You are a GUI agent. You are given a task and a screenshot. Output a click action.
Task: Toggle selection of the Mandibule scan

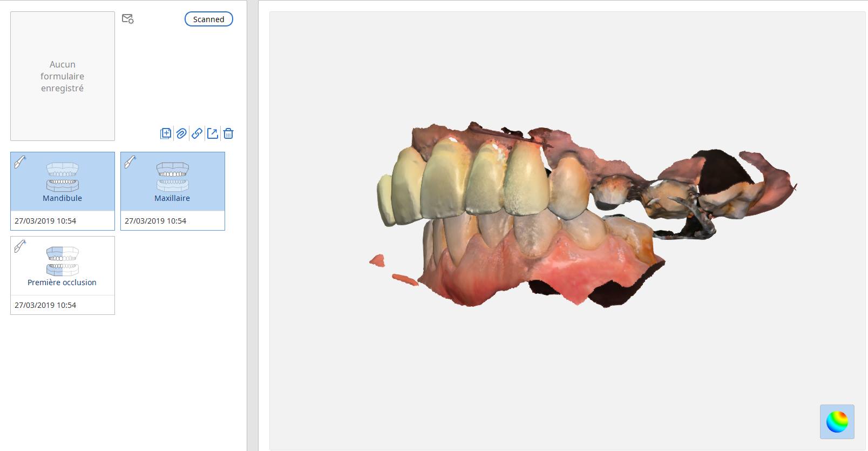tap(63, 191)
